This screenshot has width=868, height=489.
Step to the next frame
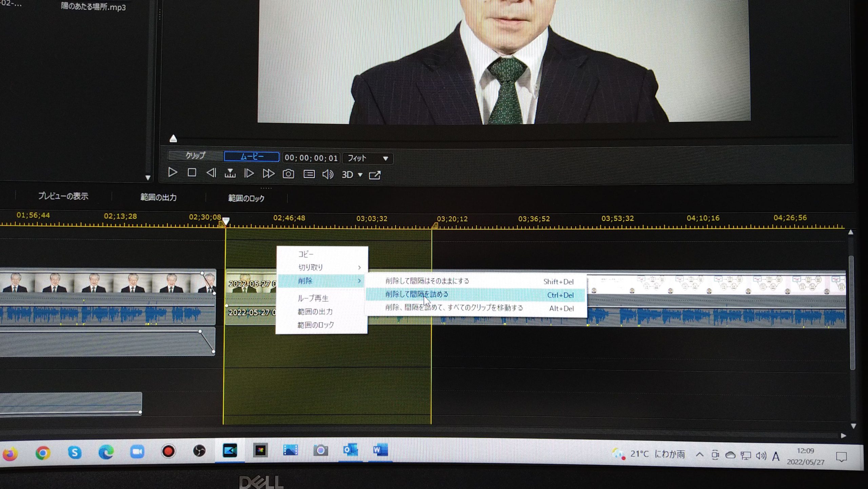pyautogui.click(x=249, y=174)
